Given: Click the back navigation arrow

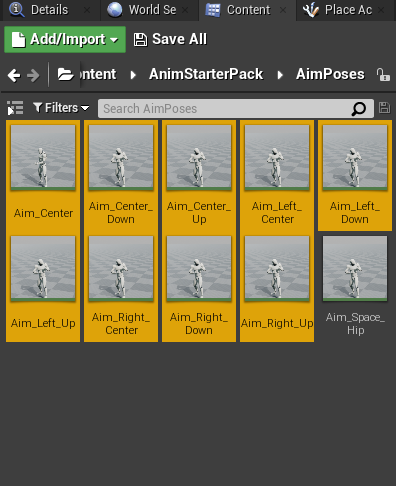Looking at the screenshot, I should click(x=14, y=75).
